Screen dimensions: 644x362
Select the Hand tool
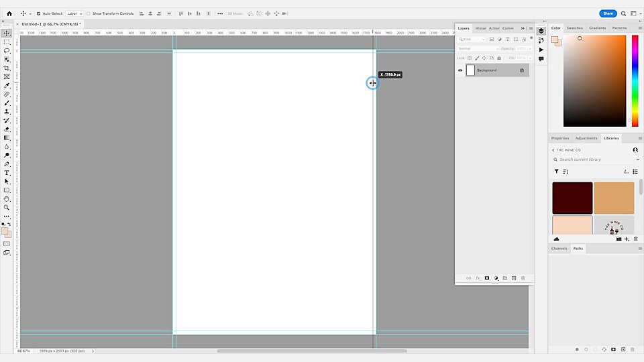7,199
